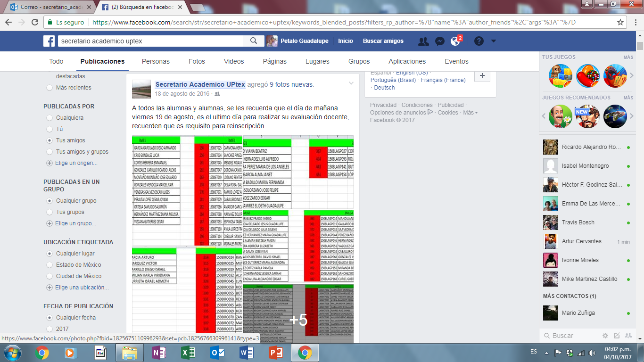
Task: Open chat settings gear icon
Action: (x=605, y=336)
